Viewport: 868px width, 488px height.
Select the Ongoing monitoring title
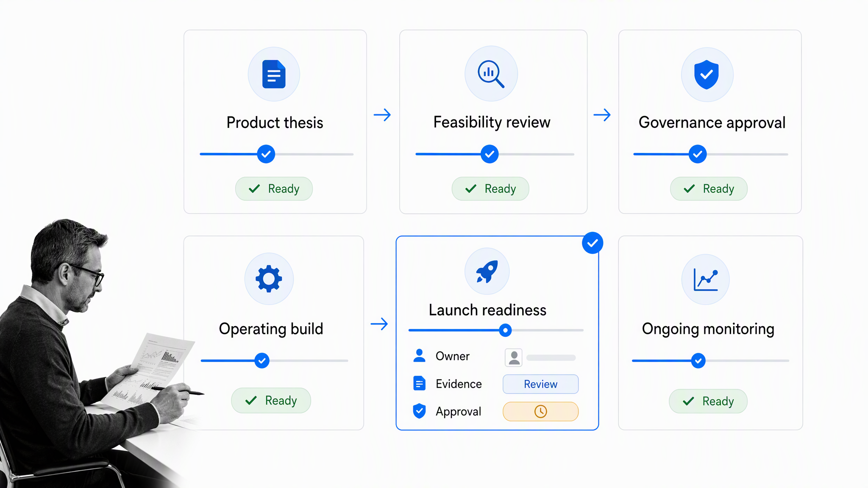[x=708, y=329]
